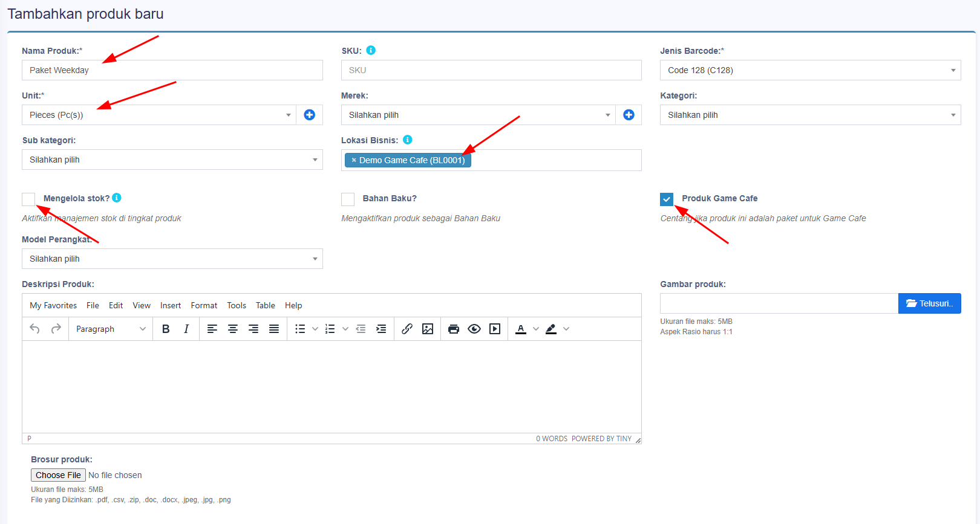Align description text left

[x=212, y=329]
